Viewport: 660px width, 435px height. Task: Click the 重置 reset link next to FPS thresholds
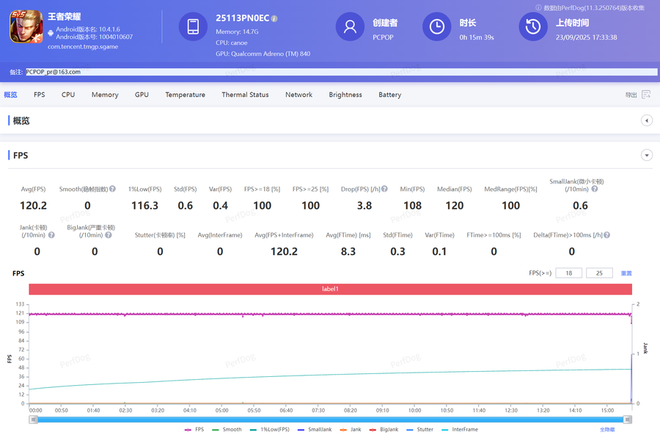coord(626,272)
